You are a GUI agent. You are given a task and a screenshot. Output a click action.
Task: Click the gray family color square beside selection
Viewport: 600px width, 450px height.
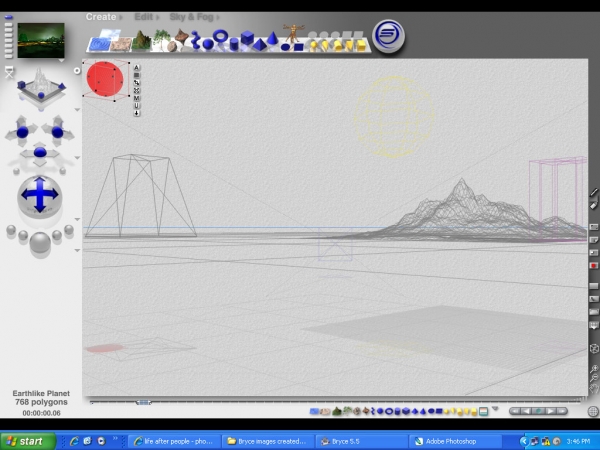coord(137,75)
